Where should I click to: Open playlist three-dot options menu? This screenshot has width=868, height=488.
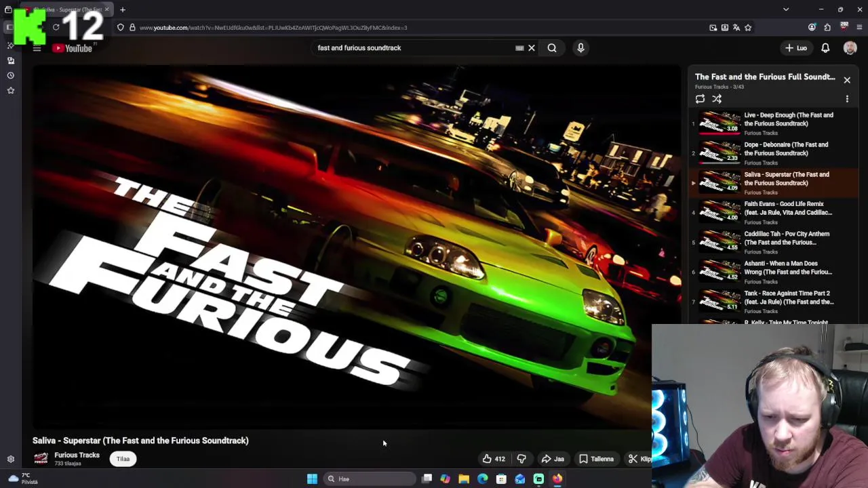[x=847, y=99]
